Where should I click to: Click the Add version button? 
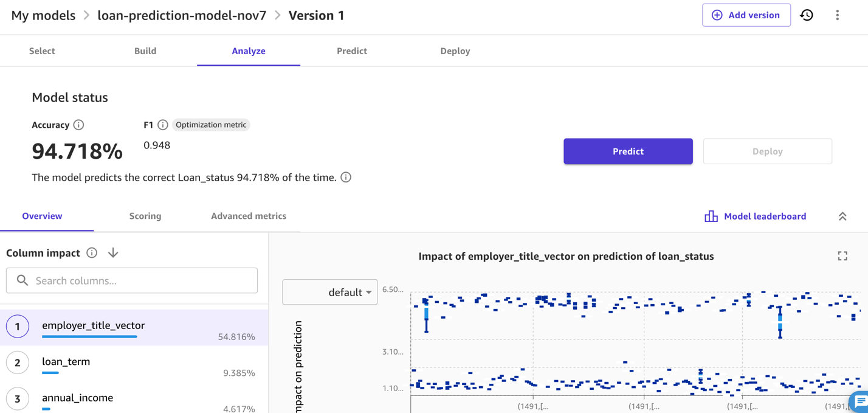[746, 15]
